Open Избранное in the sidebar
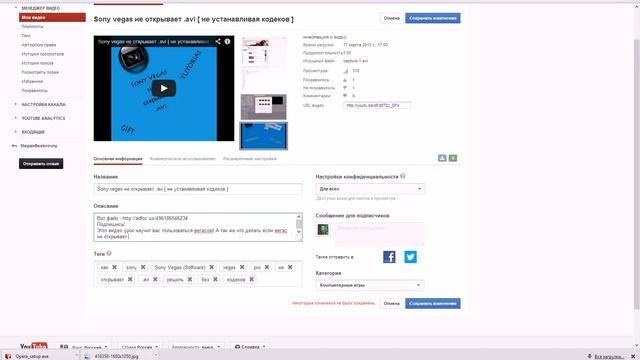 [x=32, y=81]
